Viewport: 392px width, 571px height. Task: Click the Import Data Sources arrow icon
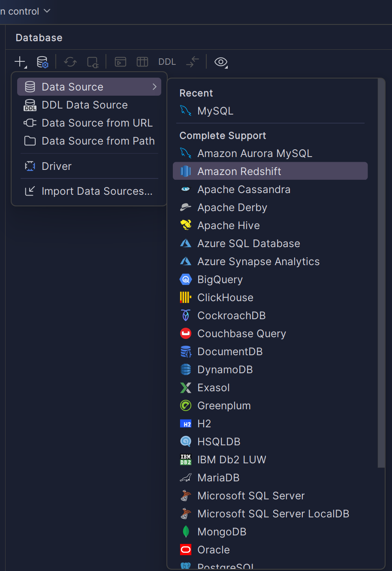pyautogui.click(x=30, y=191)
